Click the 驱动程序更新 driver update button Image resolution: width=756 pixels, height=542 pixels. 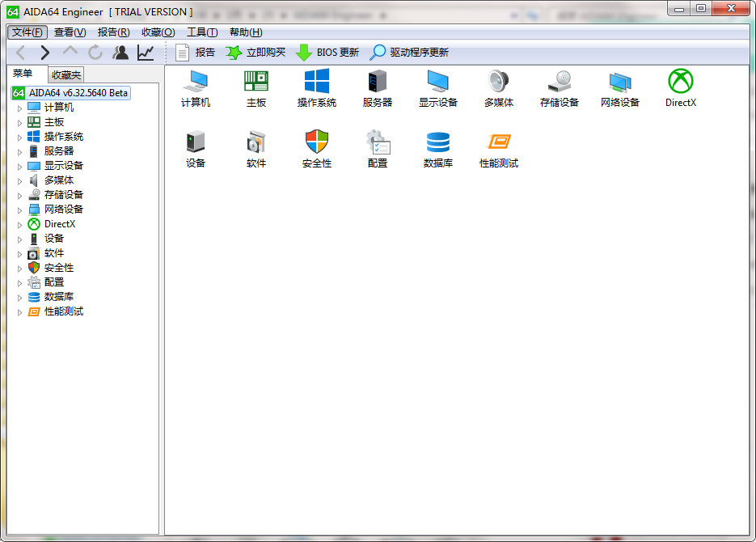[x=409, y=52]
